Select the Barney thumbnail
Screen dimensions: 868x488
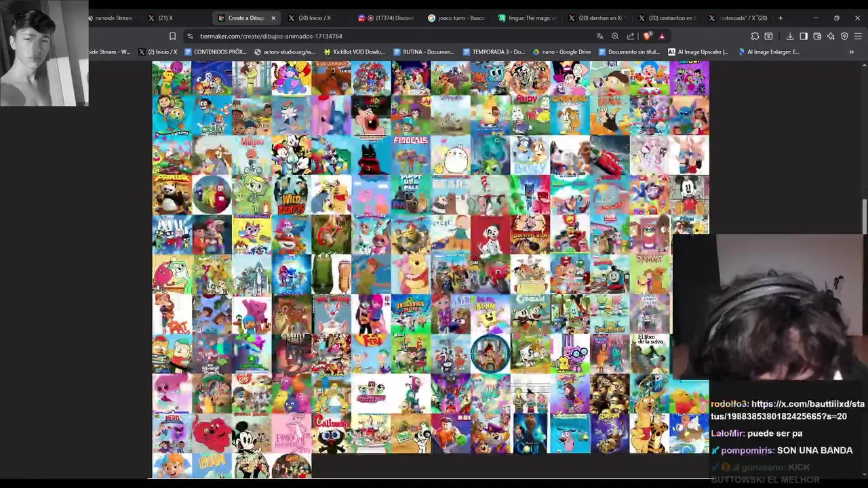coord(172,77)
